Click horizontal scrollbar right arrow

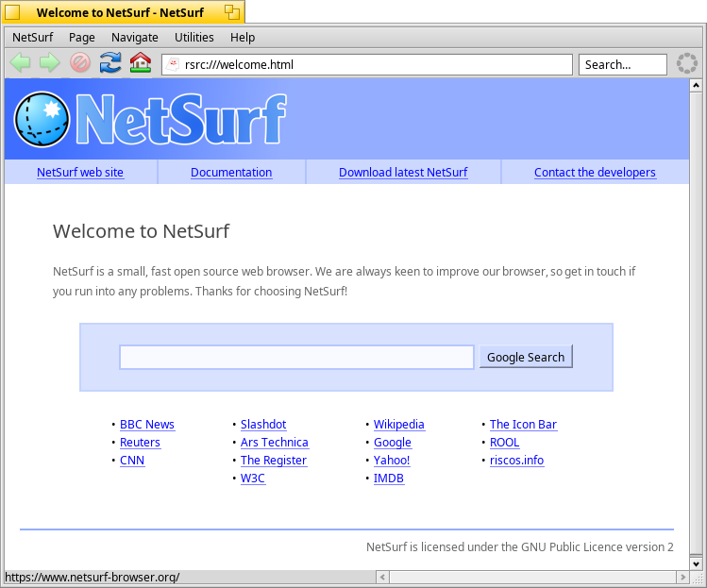tap(682, 578)
